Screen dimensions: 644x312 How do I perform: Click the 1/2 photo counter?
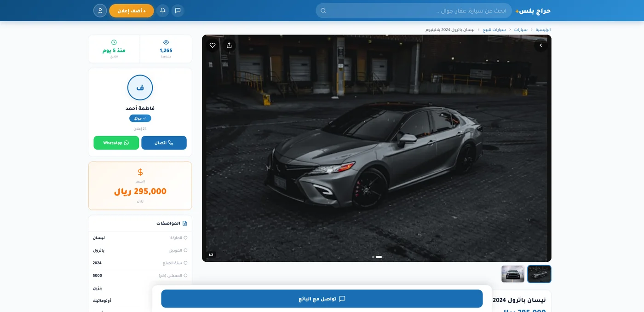point(211,255)
